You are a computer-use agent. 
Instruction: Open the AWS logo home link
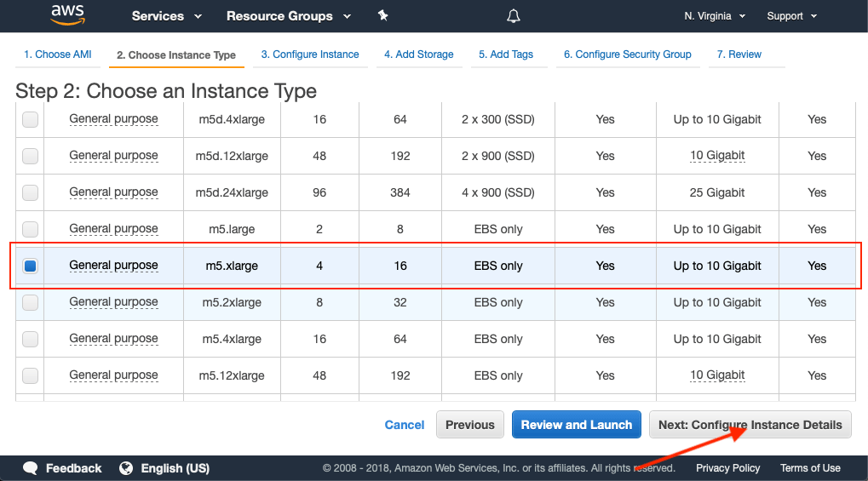coord(67,15)
